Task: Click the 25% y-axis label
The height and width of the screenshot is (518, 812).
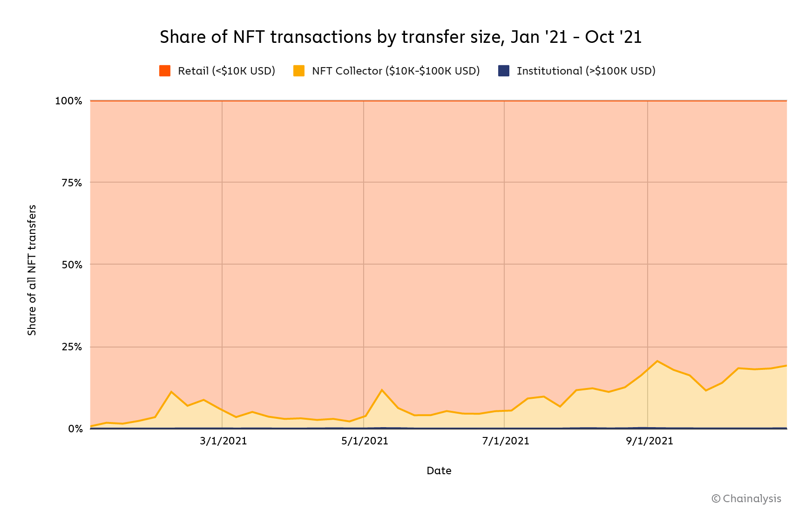Action: pyautogui.click(x=72, y=347)
